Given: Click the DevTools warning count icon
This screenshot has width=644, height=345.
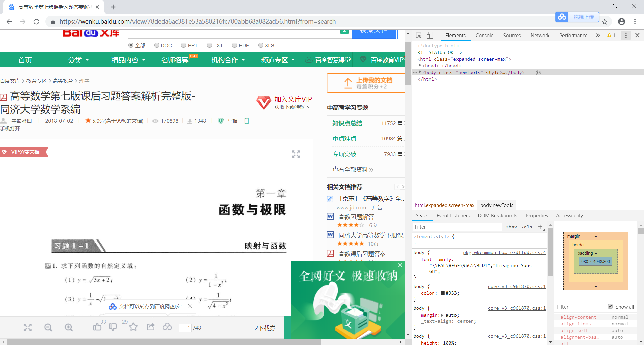Looking at the screenshot, I should point(611,35).
